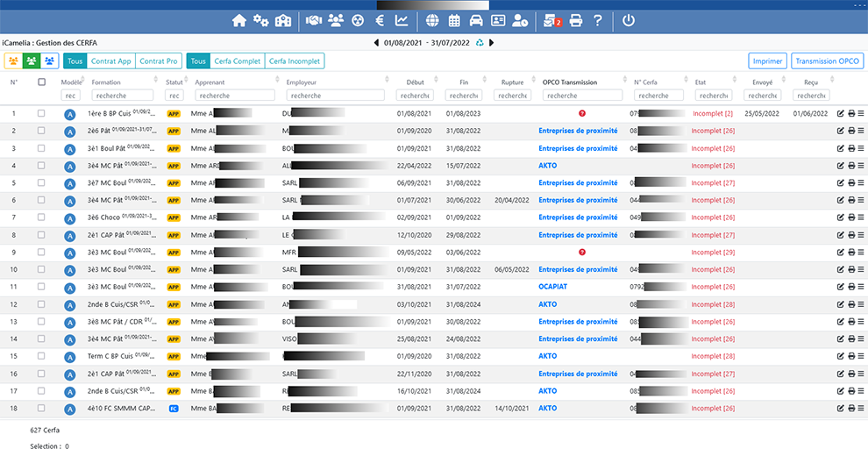Select the green people filter button
This screenshot has width=868, height=456.
tap(32, 61)
